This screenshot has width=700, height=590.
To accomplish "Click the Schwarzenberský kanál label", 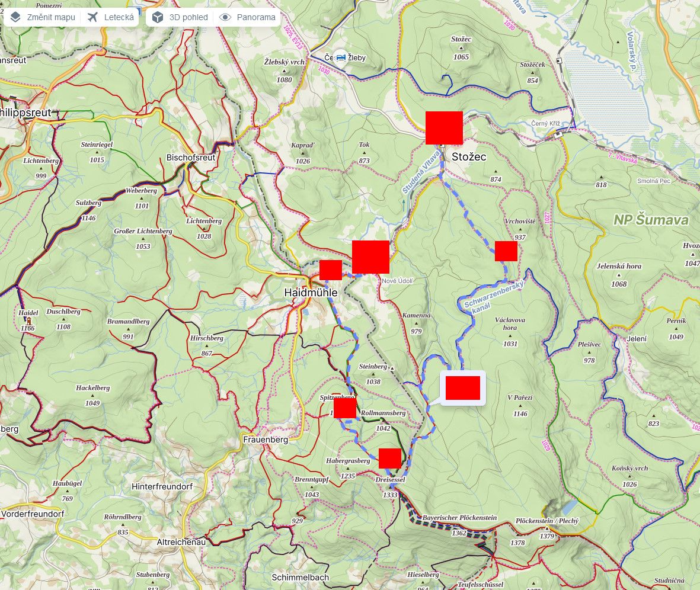I will [493, 296].
